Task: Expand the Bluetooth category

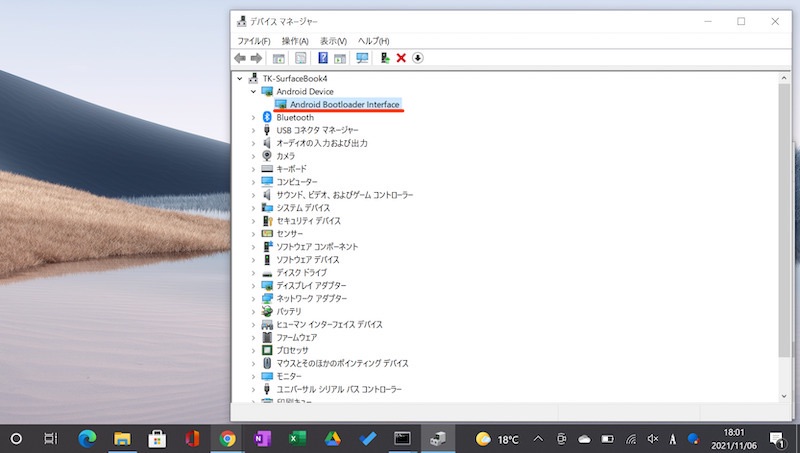Action: pos(253,117)
